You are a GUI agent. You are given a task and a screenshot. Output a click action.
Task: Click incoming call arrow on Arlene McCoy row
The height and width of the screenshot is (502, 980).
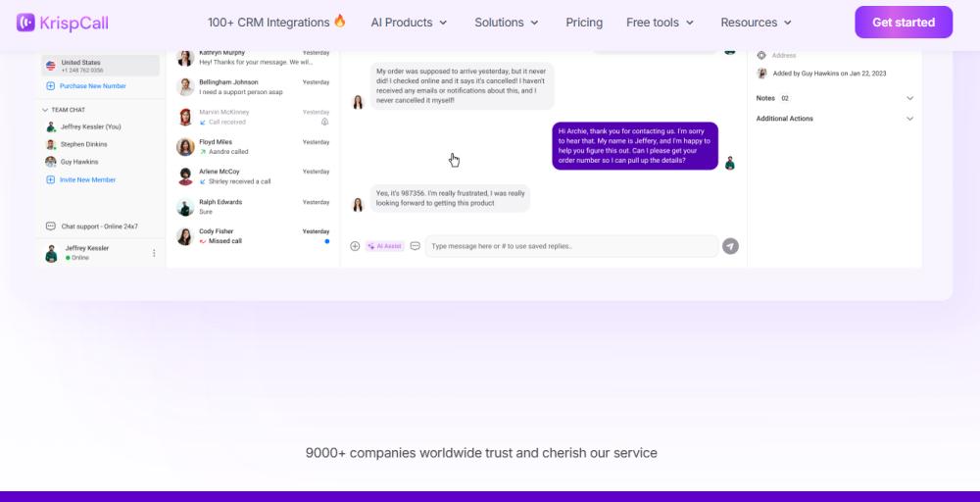coord(203,182)
